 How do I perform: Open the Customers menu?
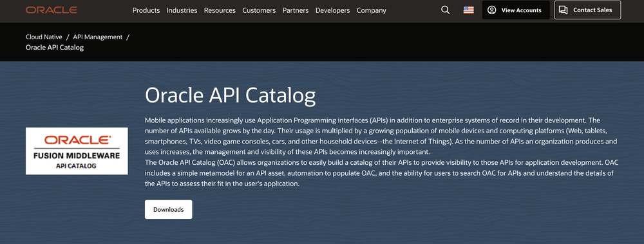(x=259, y=11)
